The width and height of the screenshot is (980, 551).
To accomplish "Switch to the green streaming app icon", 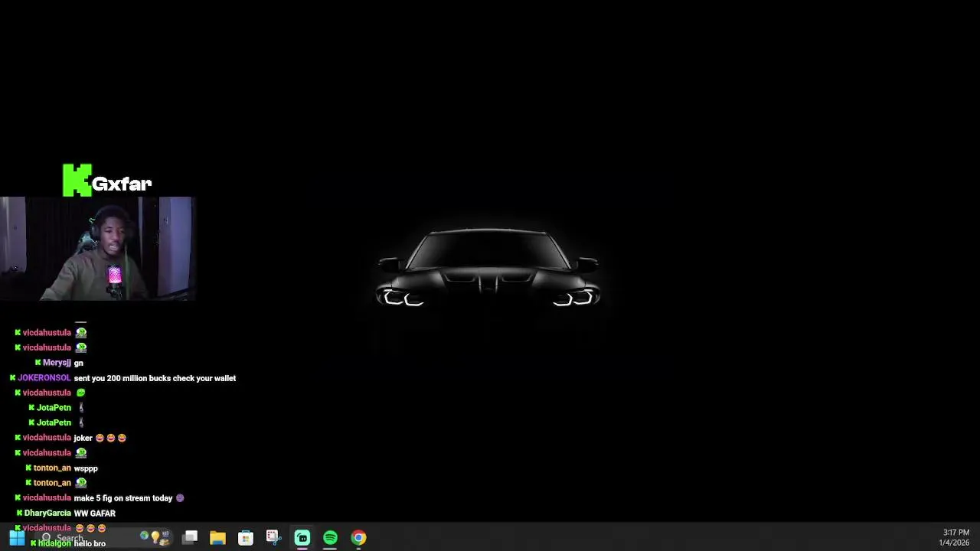I will (302, 538).
